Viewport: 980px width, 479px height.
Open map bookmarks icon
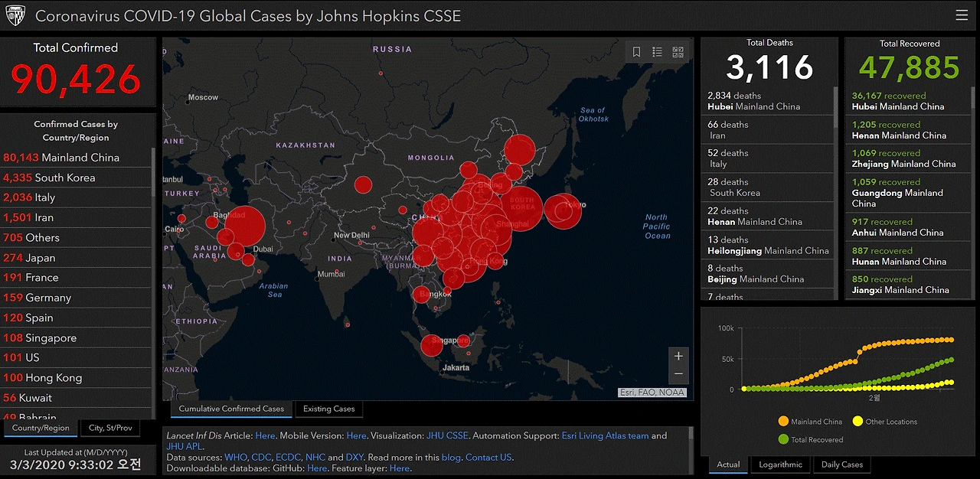[x=636, y=52]
